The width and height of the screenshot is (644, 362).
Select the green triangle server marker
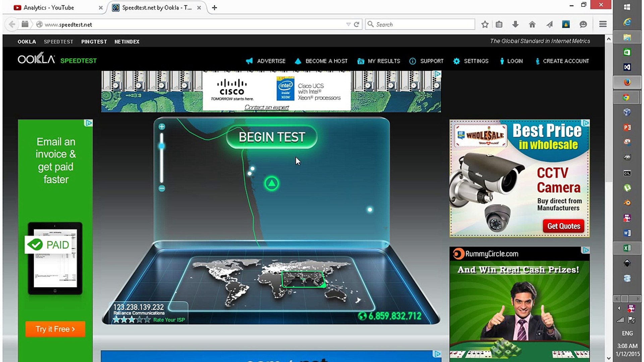click(272, 183)
